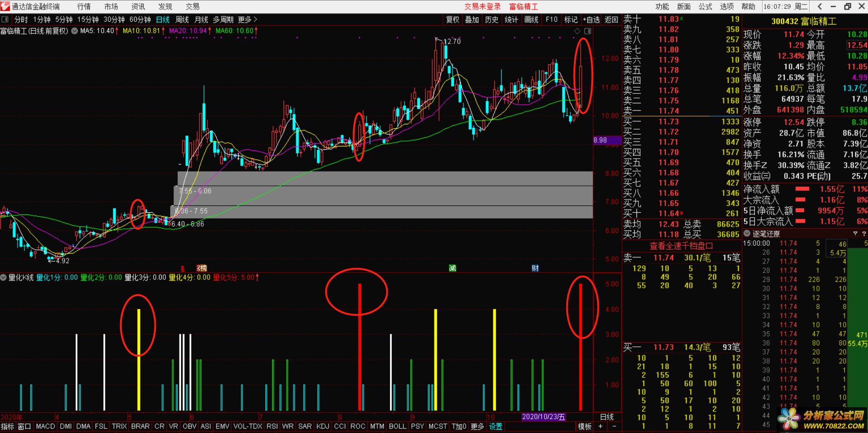
Task: Click the back arrow in the title bar
Action: [x=820, y=6]
